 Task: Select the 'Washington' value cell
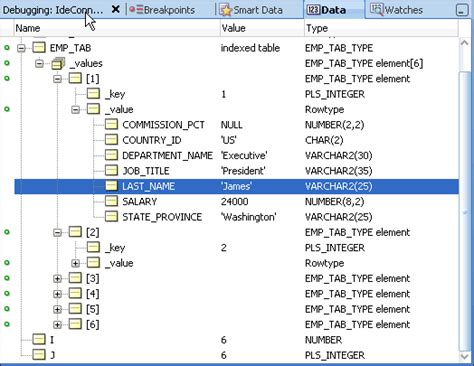pos(249,217)
